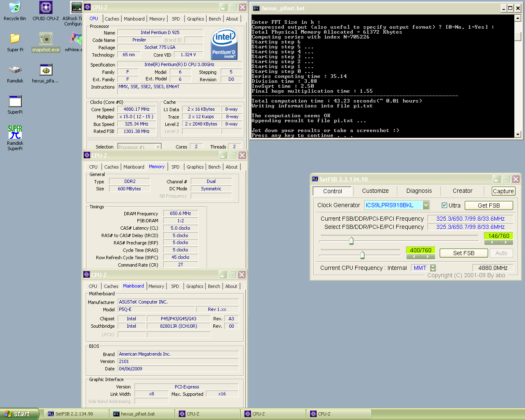Click the console window scroll-down arrow
Viewport: 525px width, 420px height.
pyautogui.click(x=518, y=134)
